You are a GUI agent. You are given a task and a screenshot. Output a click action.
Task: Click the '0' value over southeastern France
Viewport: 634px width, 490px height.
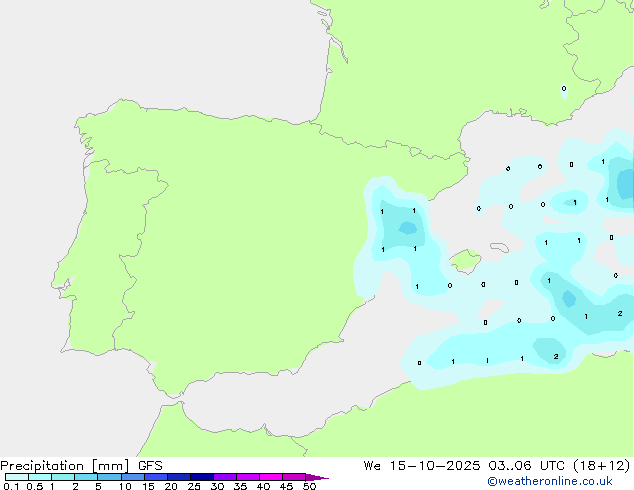(x=564, y=89)
